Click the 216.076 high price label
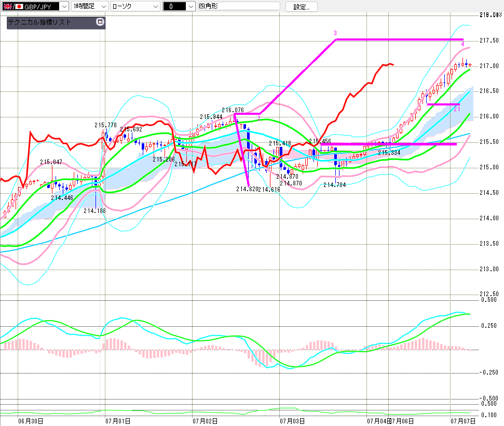This screenshot has width=504, height=426. pos(233,110)
